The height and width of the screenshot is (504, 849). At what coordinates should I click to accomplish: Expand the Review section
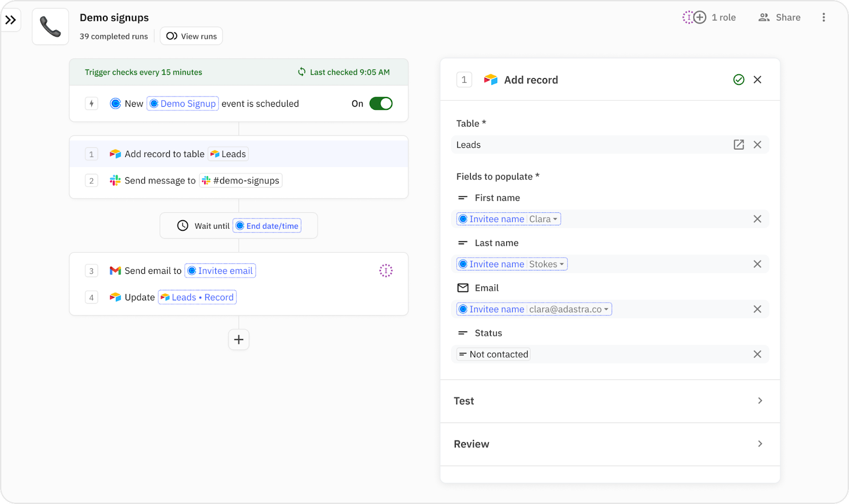pos(610,444)
